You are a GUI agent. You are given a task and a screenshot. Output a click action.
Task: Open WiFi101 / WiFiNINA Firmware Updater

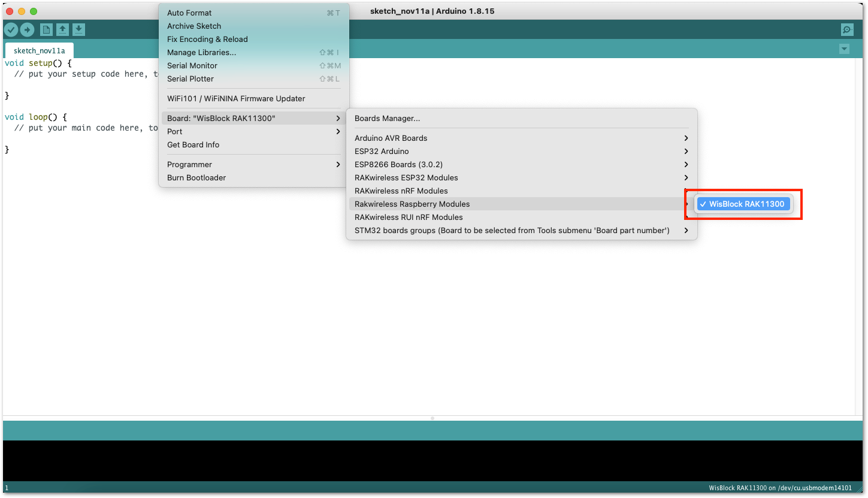click(254, 99)
